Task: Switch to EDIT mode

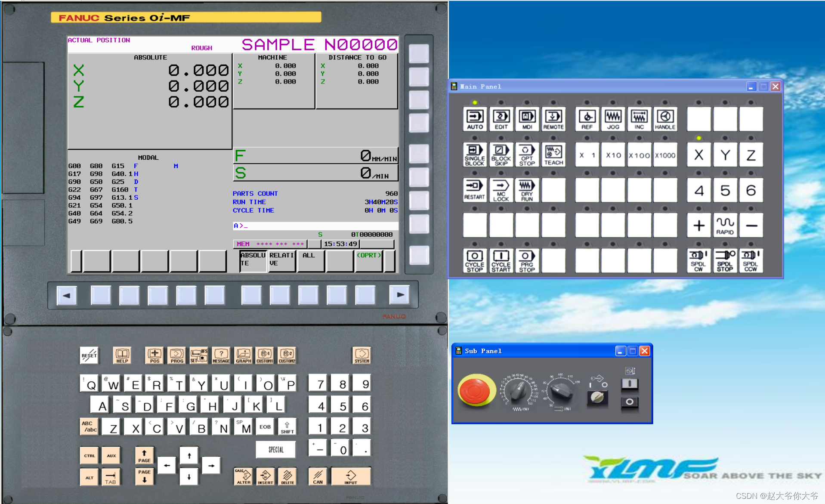Action: point(501,119)
